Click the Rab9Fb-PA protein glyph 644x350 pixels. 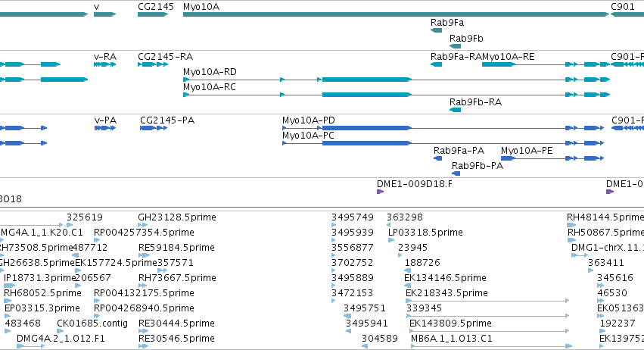456,173
